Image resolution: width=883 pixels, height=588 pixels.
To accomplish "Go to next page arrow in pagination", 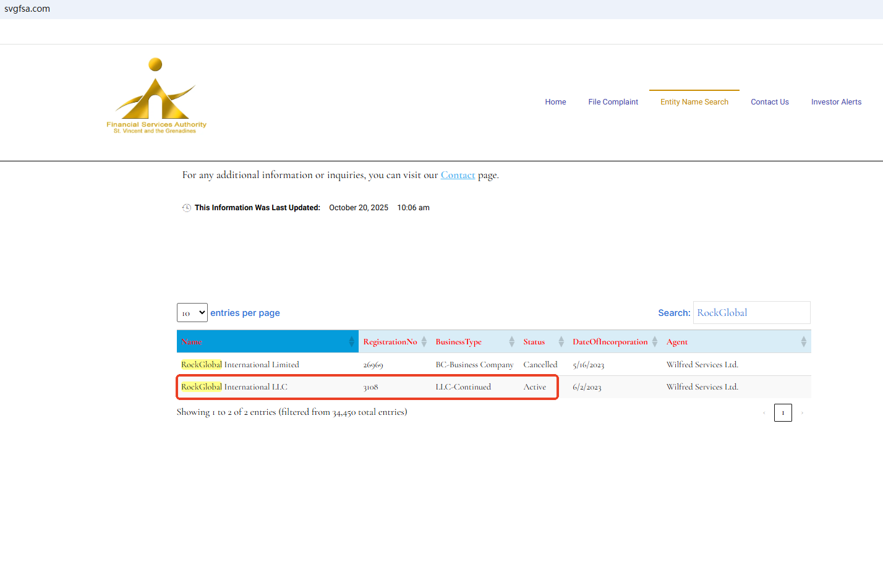I will coord(802,412).
